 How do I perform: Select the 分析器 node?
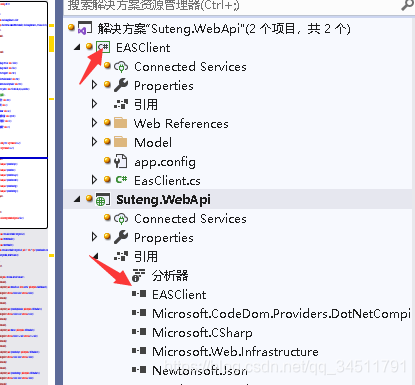(170, 276)
